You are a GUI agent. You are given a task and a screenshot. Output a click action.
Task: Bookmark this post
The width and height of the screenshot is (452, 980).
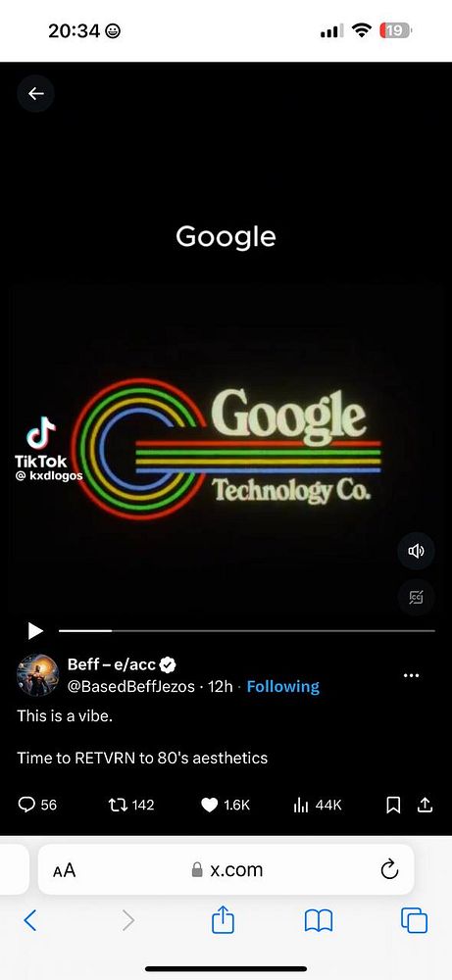click(x=393, y=805)
